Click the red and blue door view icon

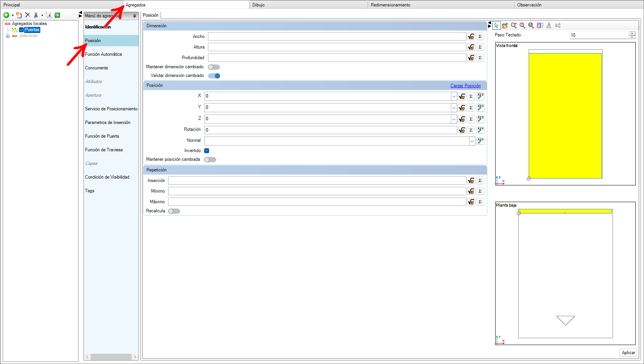pyautogui.click(x=540, y=25)
